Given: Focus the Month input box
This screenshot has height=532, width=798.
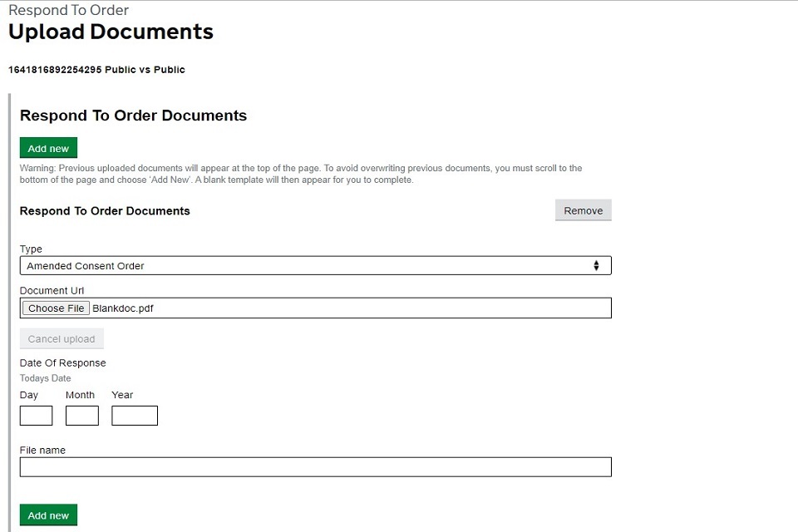Looking at the screenshot, I should click(x=82, y=416).
